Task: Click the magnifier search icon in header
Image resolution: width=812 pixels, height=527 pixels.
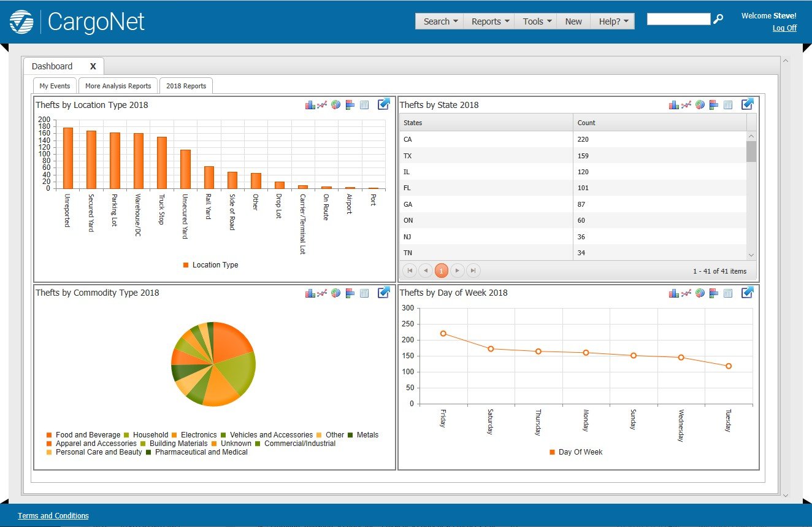Action: click(x=718, y=19)
